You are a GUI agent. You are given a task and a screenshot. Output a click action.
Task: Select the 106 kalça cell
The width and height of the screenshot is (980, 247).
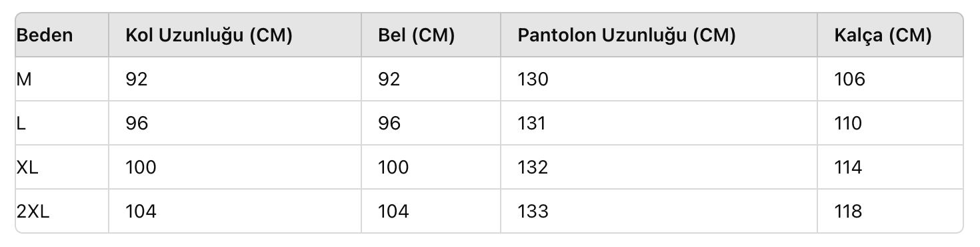849,79
